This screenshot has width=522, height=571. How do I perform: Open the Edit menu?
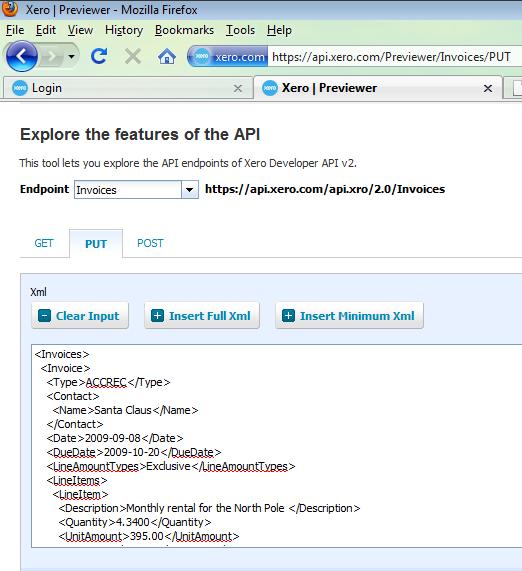pyautogui.click(x=46, y=30)
